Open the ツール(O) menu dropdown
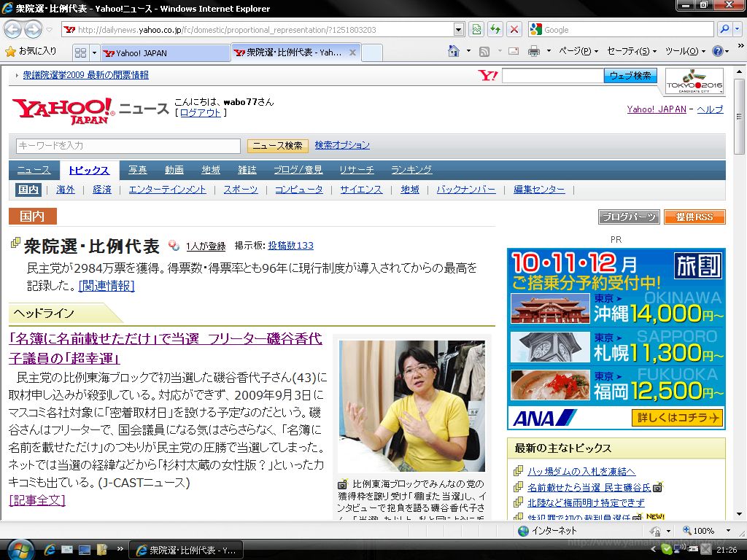This screenshot has width=747, height=560. pyautogui.click(x=685, y=51)
